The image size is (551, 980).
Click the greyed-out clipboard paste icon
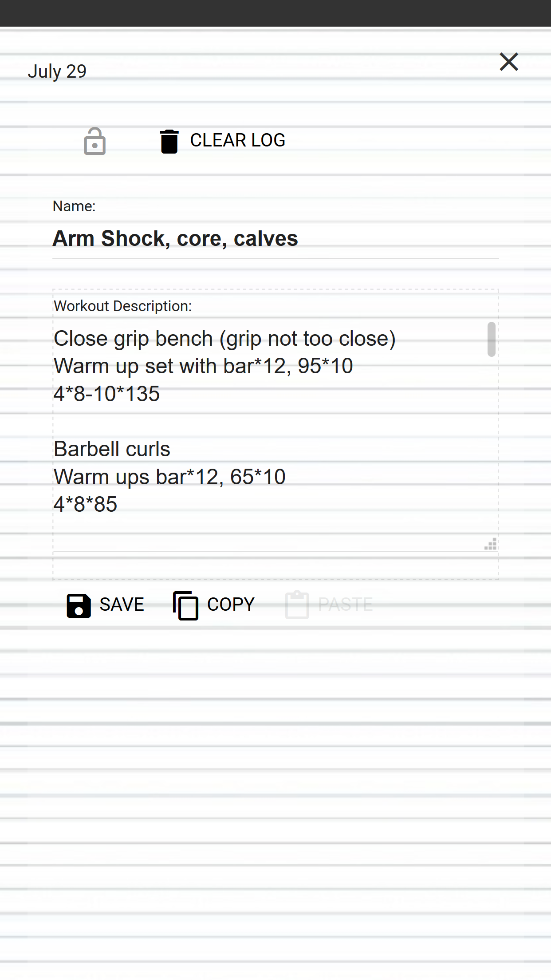tap(297, 605)
